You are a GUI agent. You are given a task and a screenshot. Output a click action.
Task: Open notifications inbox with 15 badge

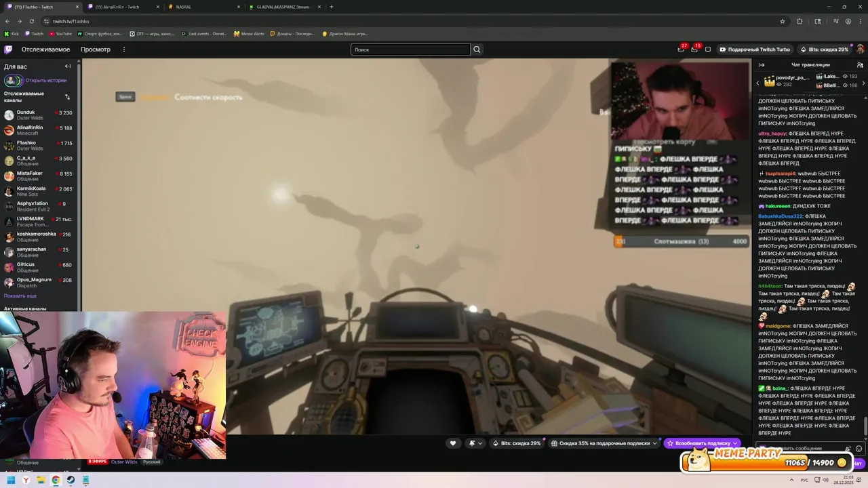click(694, 49)
